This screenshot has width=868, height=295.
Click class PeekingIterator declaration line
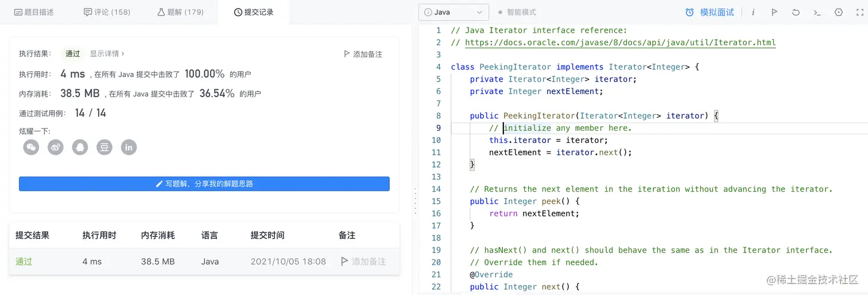click(x=575, y=67)
